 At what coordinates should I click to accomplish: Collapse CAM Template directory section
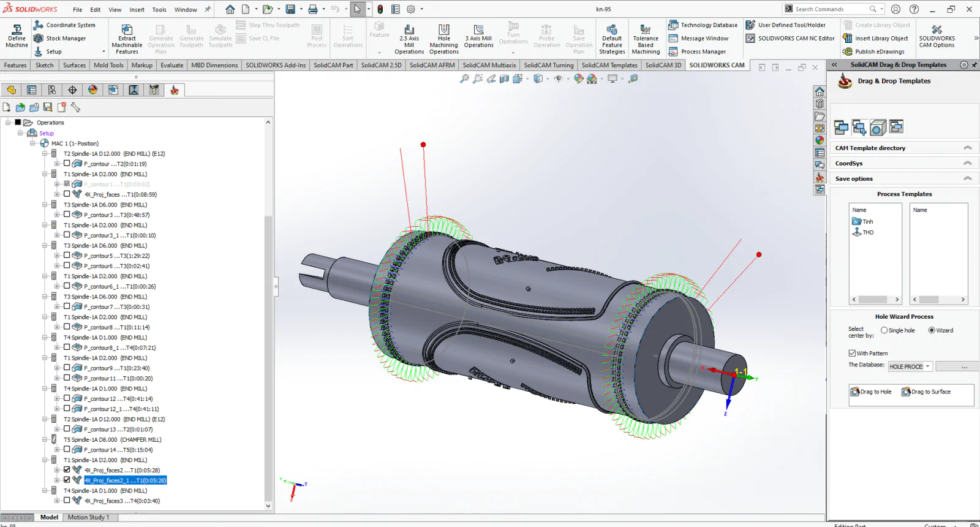pos(968,148)
